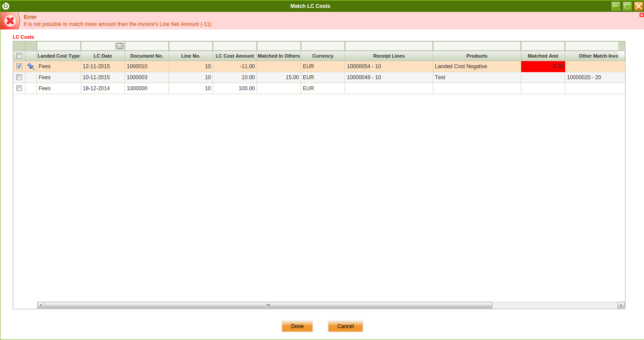Click scrollbar right arrow in grid
This screenshot has width=644, height=340.
621,305
